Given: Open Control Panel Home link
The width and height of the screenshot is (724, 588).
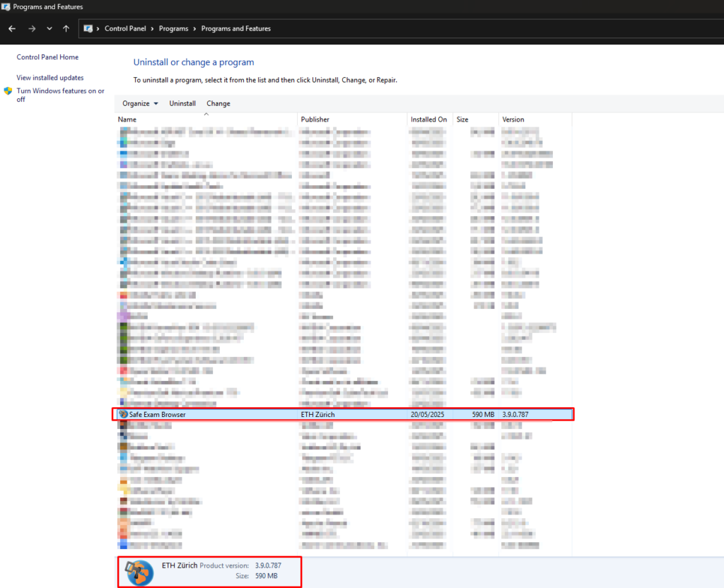Looking at the screenshot, I should tap(47, 57).
